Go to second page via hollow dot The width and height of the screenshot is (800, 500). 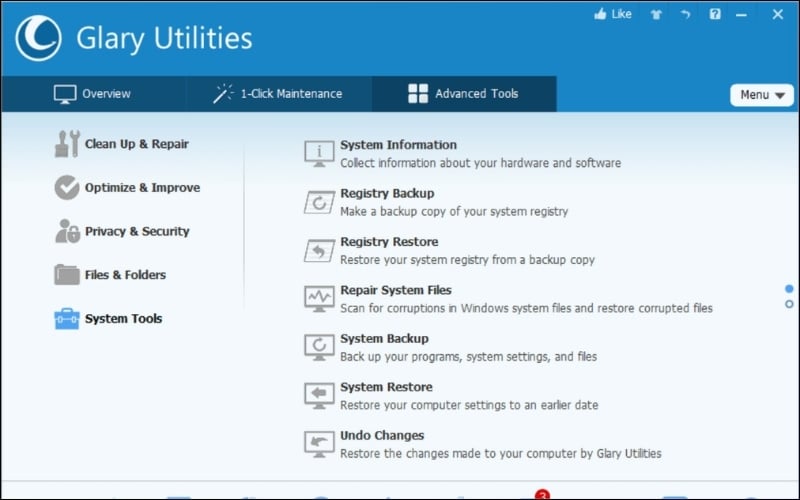(x=789, y=304)
